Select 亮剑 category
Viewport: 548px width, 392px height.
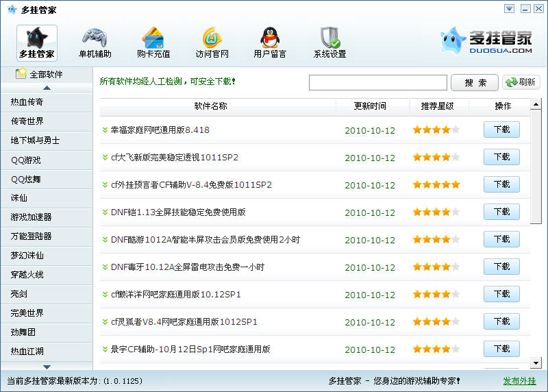pyautogui.click(x=47, y=294)
